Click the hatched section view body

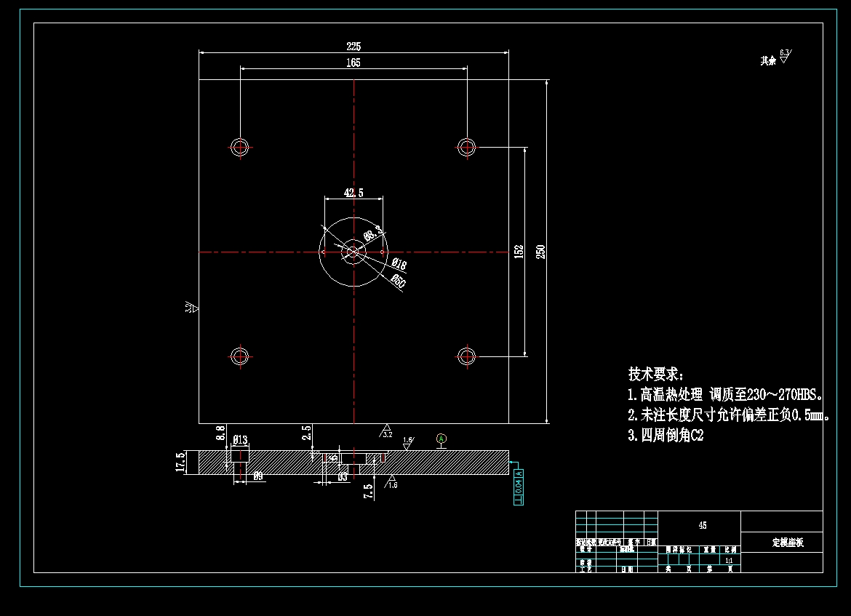[x=354, y=463]
